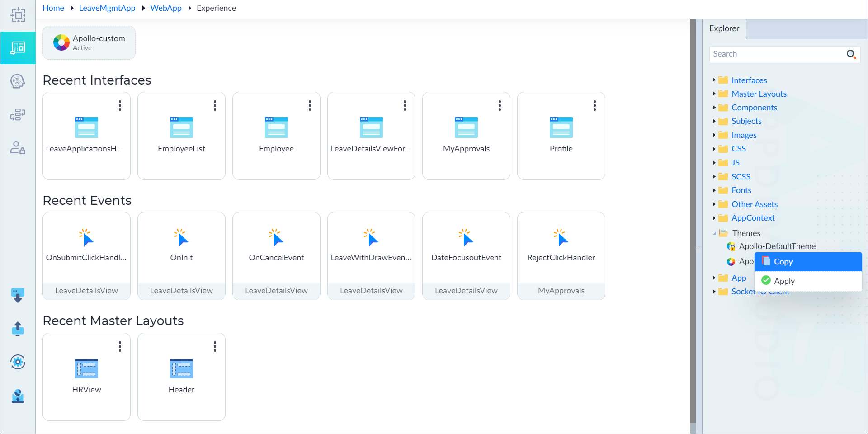The image size is (868, 434).
Task: Open three-dot menu on EmployeeList card
Action: pos(215,105)
